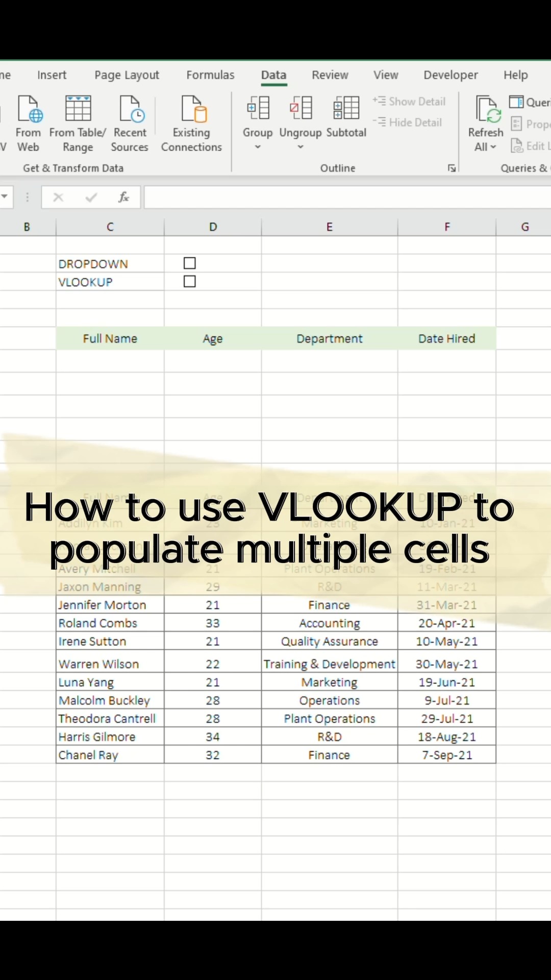551x980 pixels.
Task: Select column E header
Action: click(330, 227)
